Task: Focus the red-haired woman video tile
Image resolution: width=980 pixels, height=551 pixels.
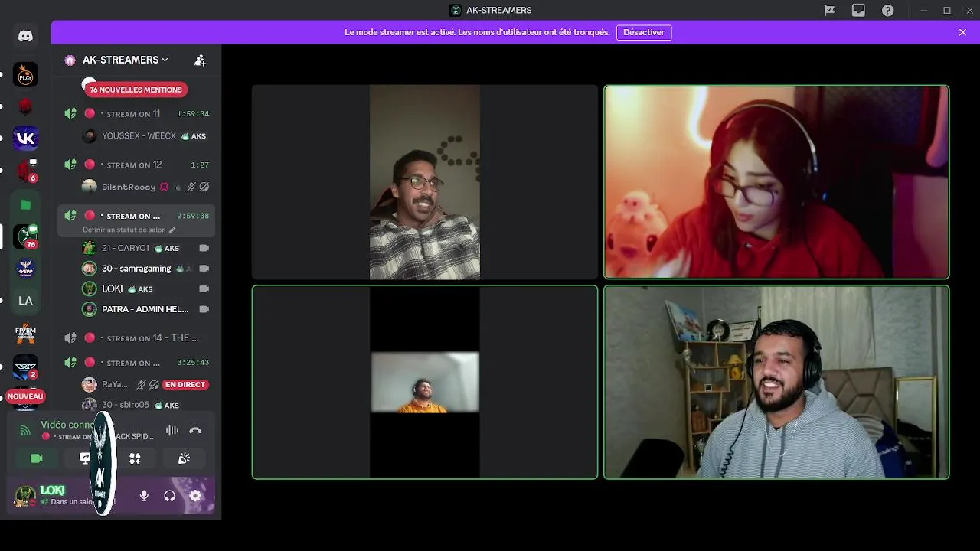Action: [776, 182]
